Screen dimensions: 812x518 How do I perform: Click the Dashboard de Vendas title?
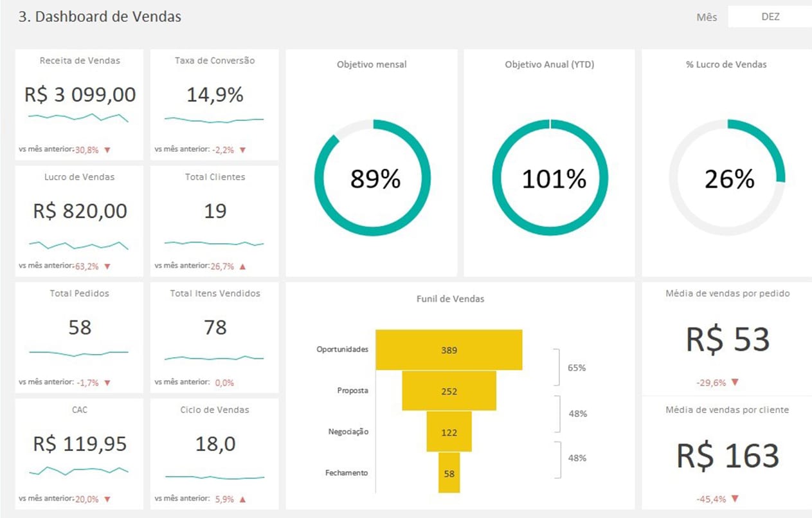[100, 17]
